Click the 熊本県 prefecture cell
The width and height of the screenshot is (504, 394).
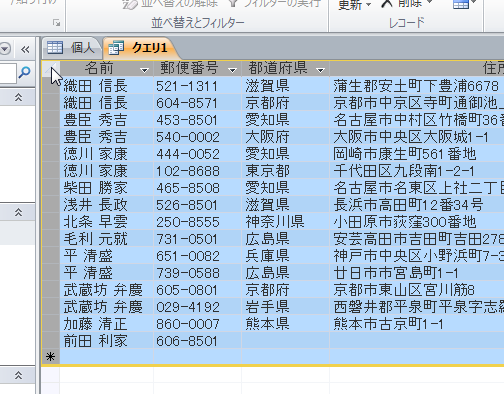click(286, 324)
